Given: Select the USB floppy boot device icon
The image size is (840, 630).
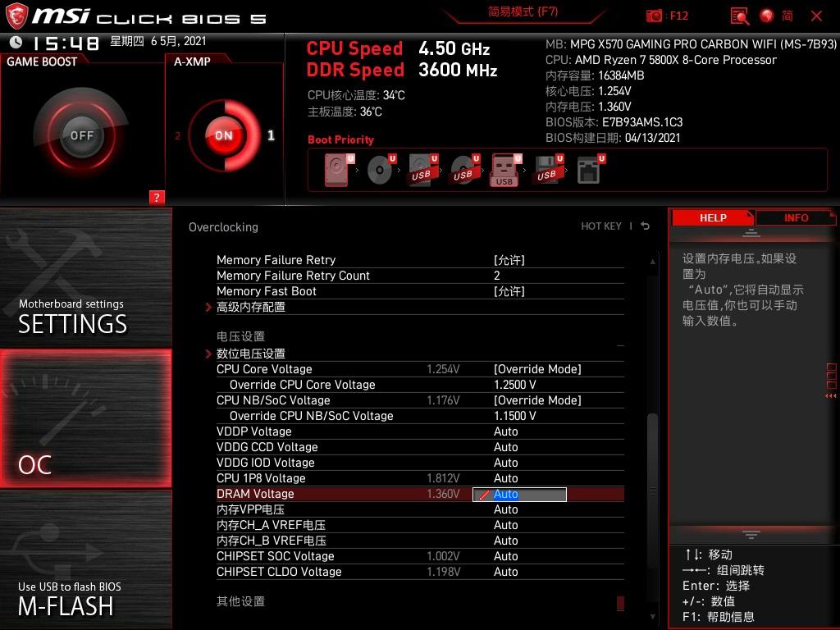Looking at the screenshot, I should [x=549, y=170].
